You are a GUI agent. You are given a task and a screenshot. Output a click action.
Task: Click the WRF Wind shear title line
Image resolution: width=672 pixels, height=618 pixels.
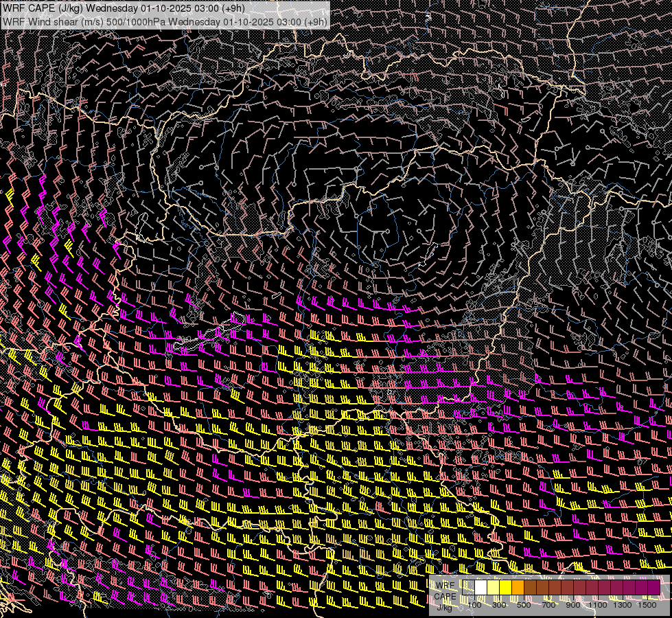point(165,21)
